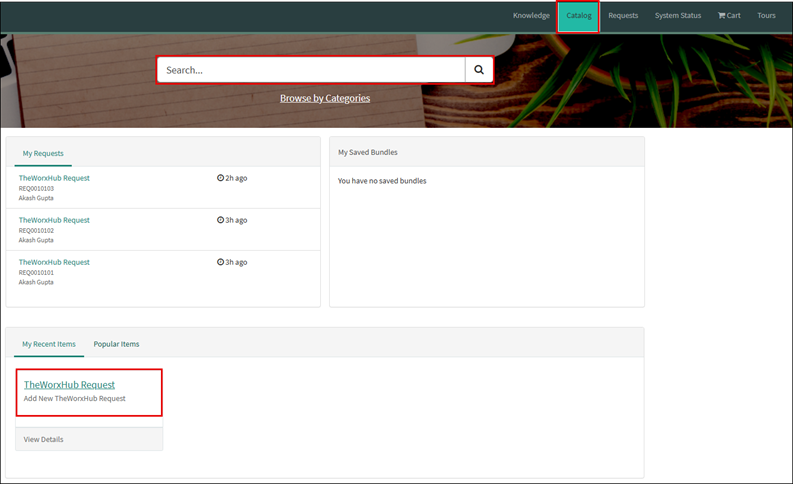Click 3h ago next to REQ0010101

point(236,262)
